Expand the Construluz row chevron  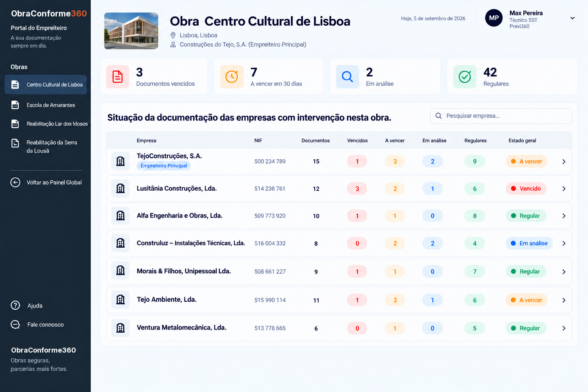coord(564,243)
